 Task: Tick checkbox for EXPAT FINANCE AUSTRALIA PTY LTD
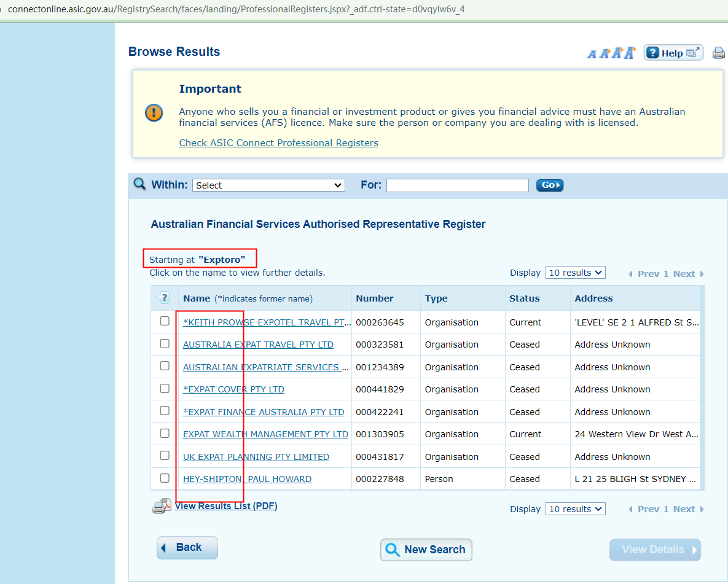point(165,411)
